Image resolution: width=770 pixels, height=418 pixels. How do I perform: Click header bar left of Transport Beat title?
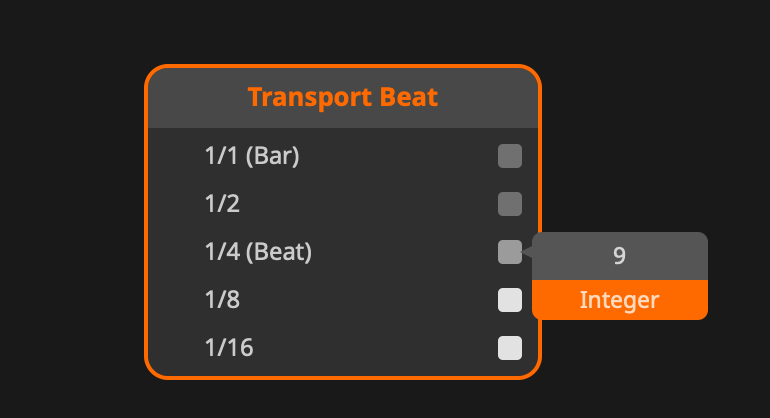[195, 98]
